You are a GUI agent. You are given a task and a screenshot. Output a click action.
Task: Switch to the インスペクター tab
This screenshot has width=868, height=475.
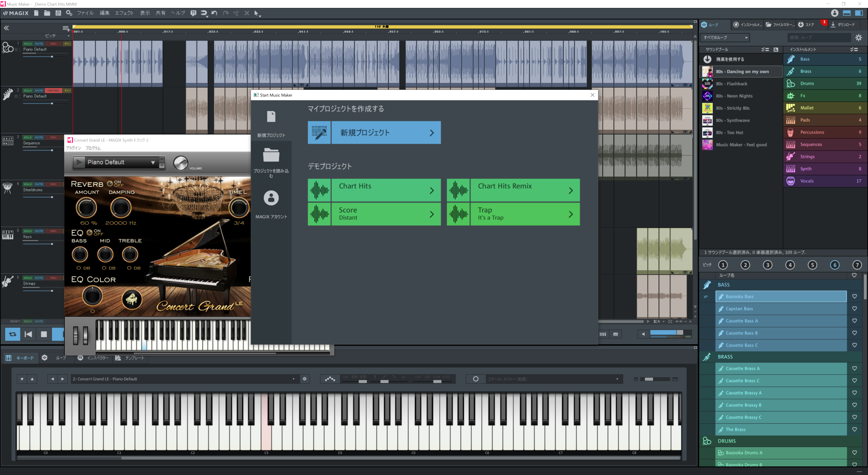[x=93, y=358]
